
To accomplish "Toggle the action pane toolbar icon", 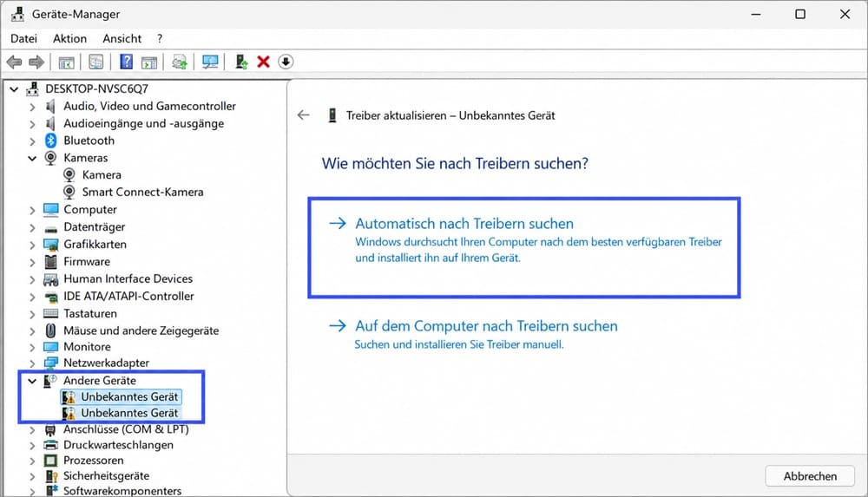I will tap(149, 62).
